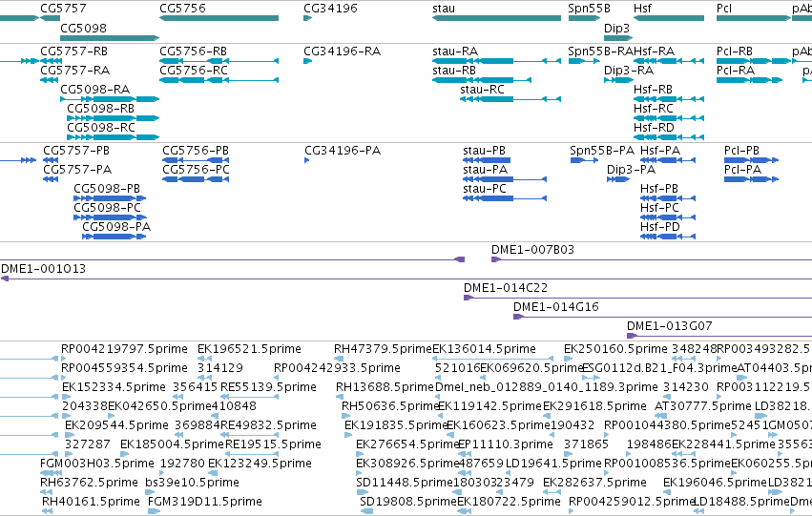Viewport: 812px width, 516px height.
Task: Select protein Spn55B-PA
Action: 602,151
